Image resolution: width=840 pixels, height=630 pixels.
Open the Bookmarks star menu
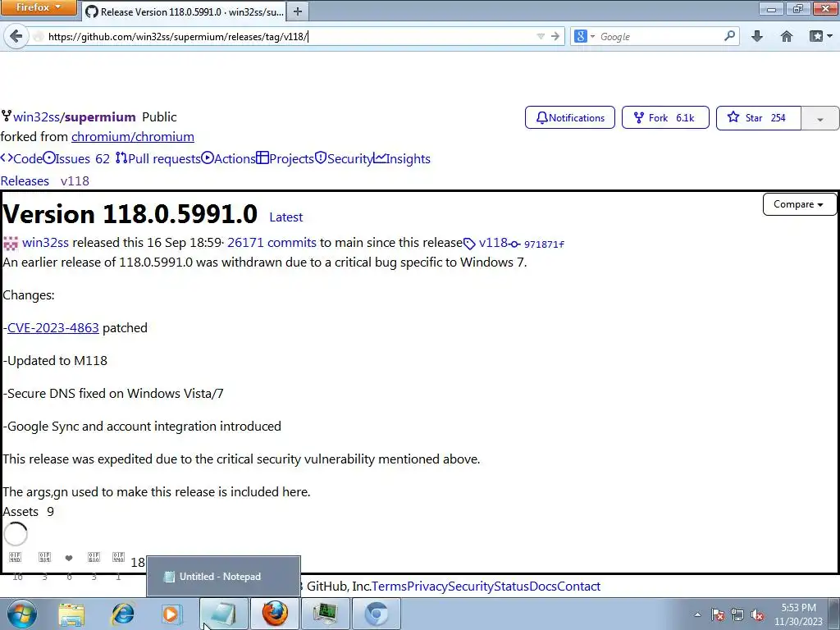[820, 36]
